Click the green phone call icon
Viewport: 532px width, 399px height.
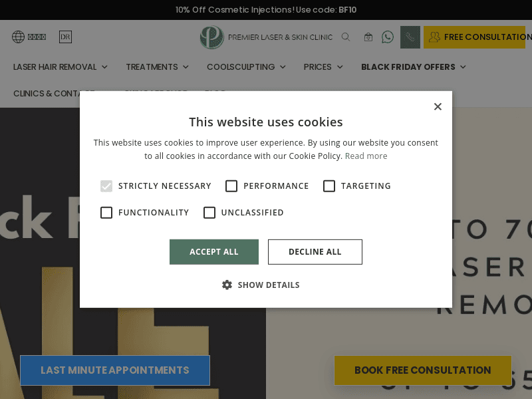410,37
